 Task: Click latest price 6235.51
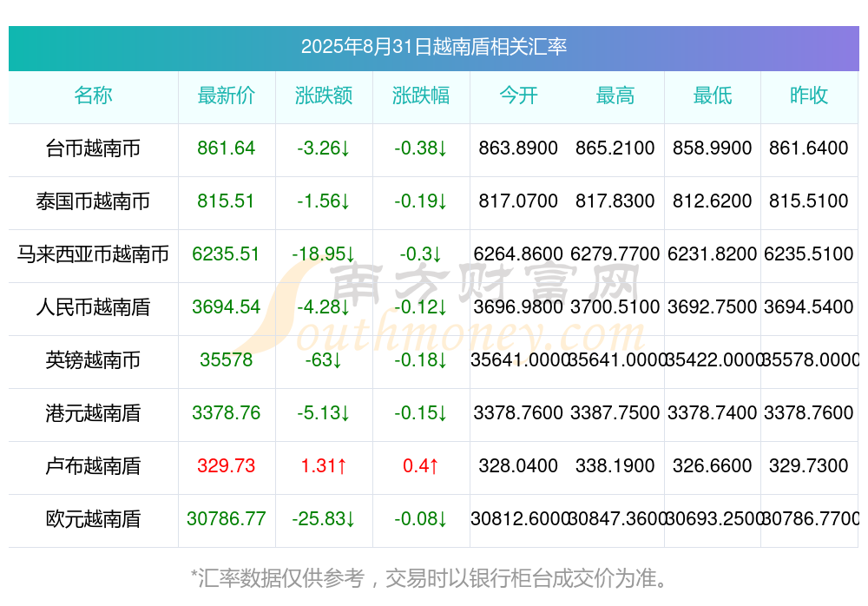(x=226, y=254)
